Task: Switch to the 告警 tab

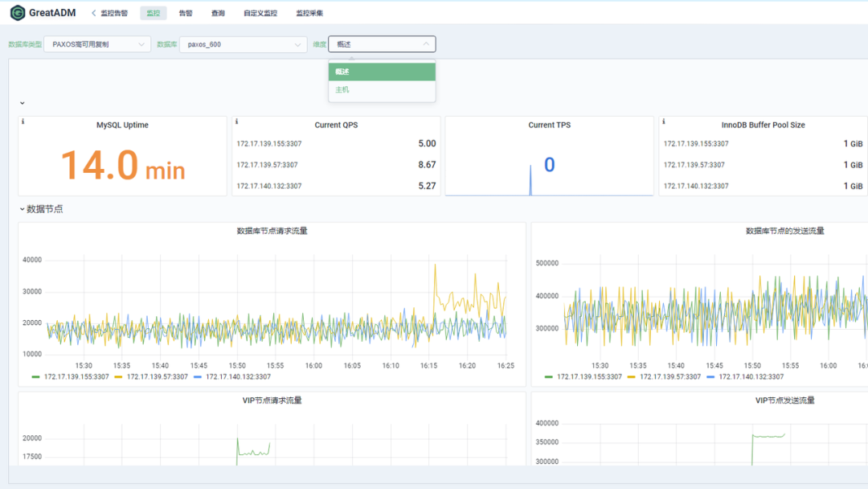Action: 186,13
